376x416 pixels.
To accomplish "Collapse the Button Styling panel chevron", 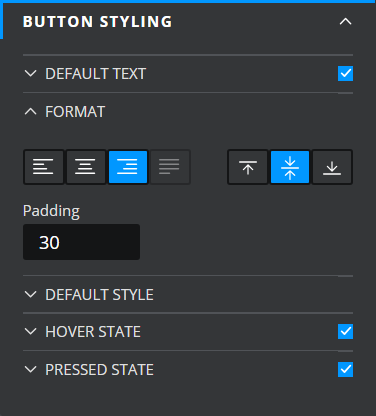I will pos(345,22).
